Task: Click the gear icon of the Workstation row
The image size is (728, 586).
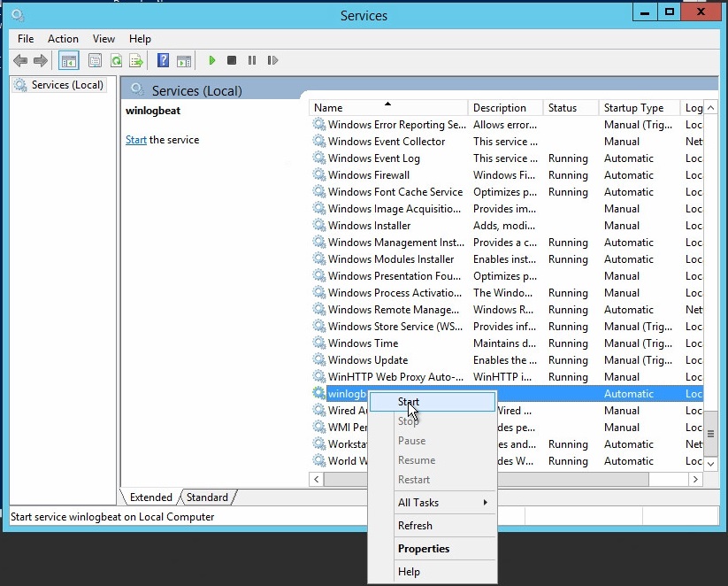Action: tap(319, 443)
